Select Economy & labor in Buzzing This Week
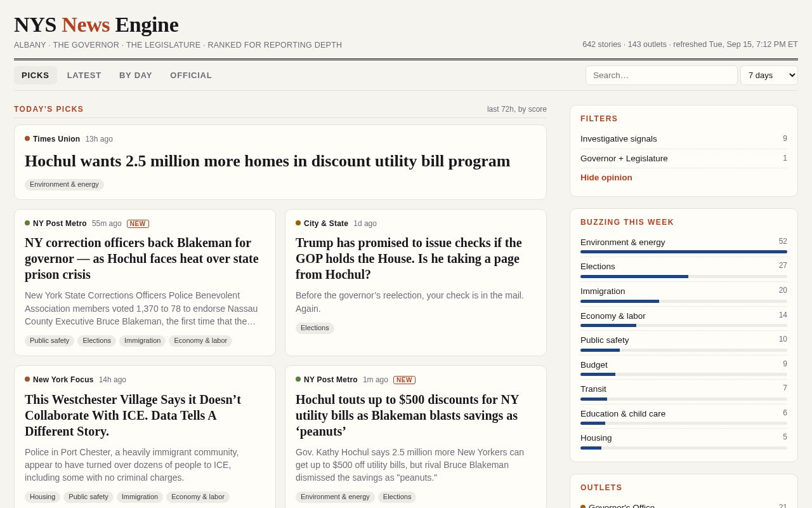Image resolution: width=812 pixels, height=508 pixels. pos(684,318)
